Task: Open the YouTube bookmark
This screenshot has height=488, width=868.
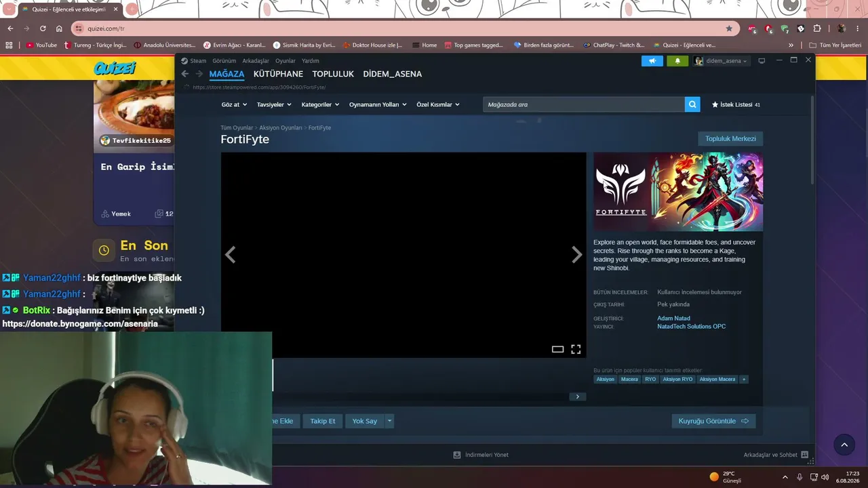Action: [x=41, y=45]
